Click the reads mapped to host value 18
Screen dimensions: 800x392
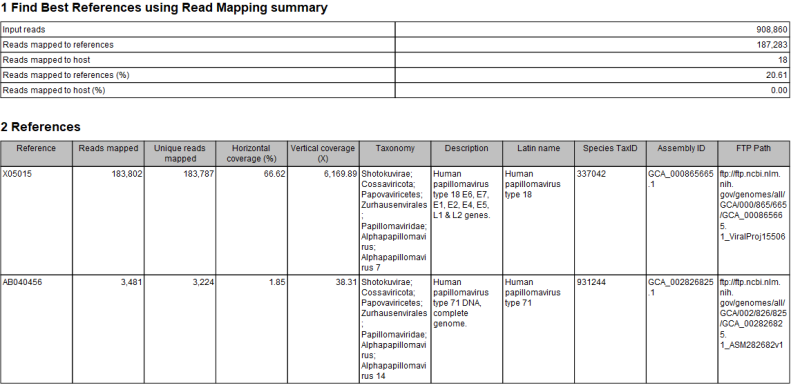coord(783,60)
